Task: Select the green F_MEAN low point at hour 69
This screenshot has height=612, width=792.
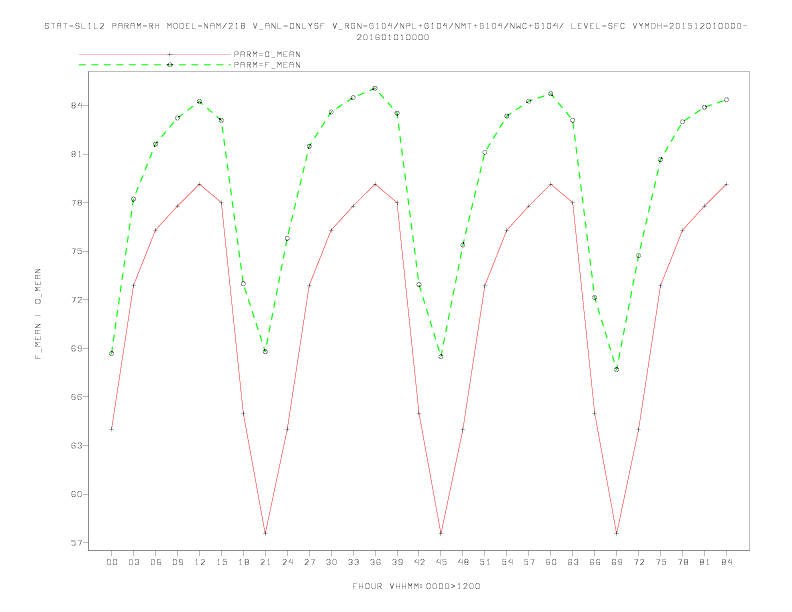Action: coord(617,370)
